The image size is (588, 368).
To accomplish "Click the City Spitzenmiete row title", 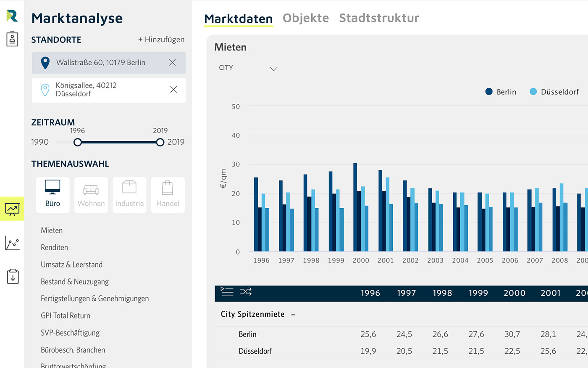I will point(253,314).
